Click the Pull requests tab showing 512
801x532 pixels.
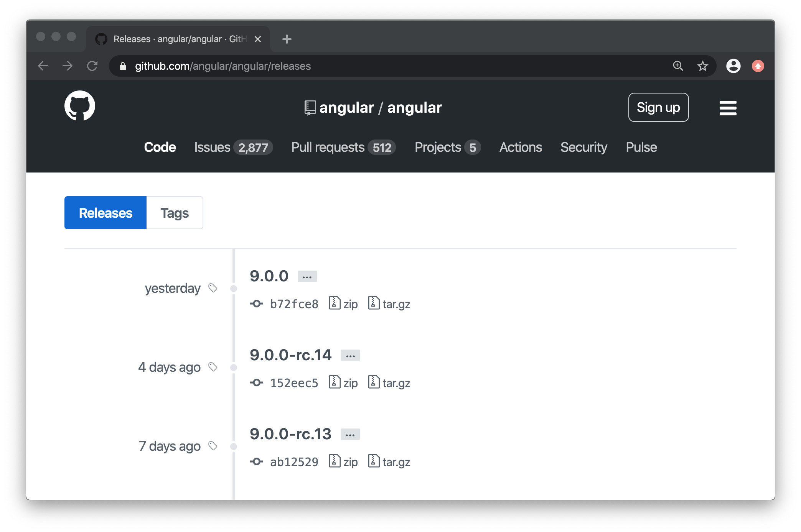[342, 147]
